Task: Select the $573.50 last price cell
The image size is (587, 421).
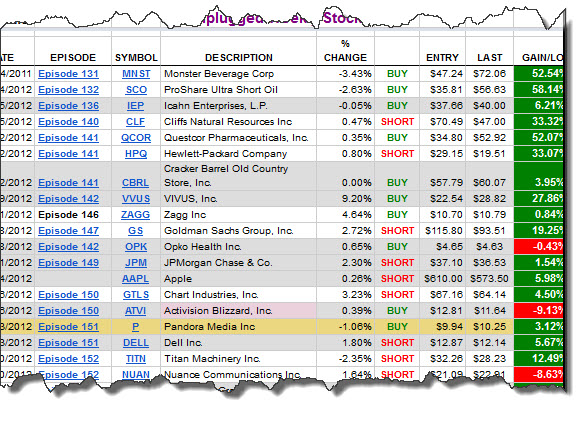Action: [x=489, y=279]
